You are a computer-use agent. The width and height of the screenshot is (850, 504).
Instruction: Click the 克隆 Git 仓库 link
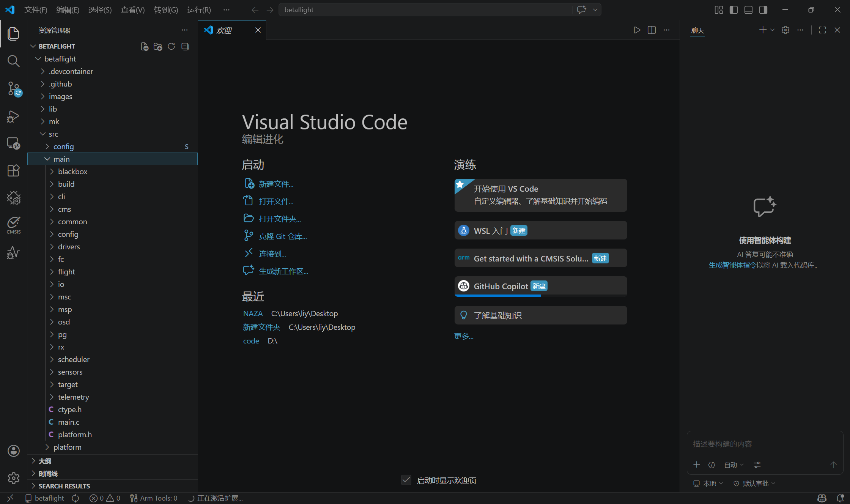[283, 236]
